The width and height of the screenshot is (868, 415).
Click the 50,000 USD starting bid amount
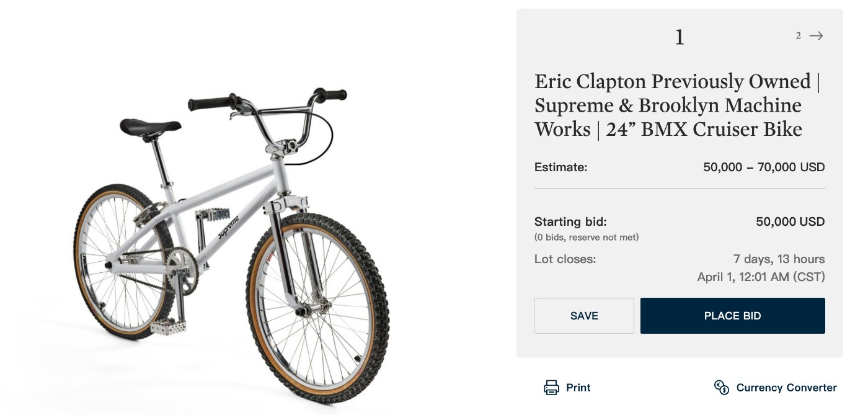pyautogui.click(x=790, y=221)
